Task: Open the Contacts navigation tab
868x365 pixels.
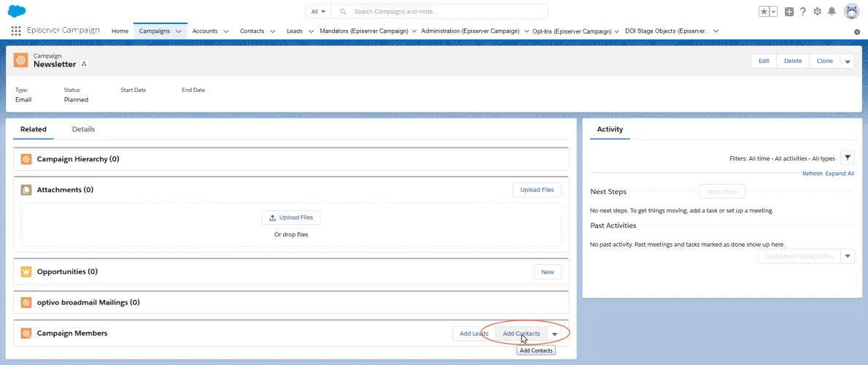Action: [252, 31]
